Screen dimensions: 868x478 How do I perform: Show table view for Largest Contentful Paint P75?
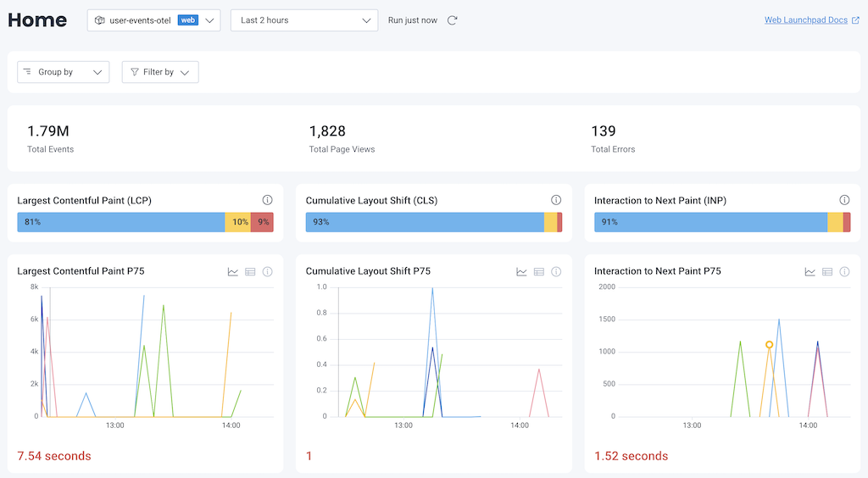click(x=250, y=272)
